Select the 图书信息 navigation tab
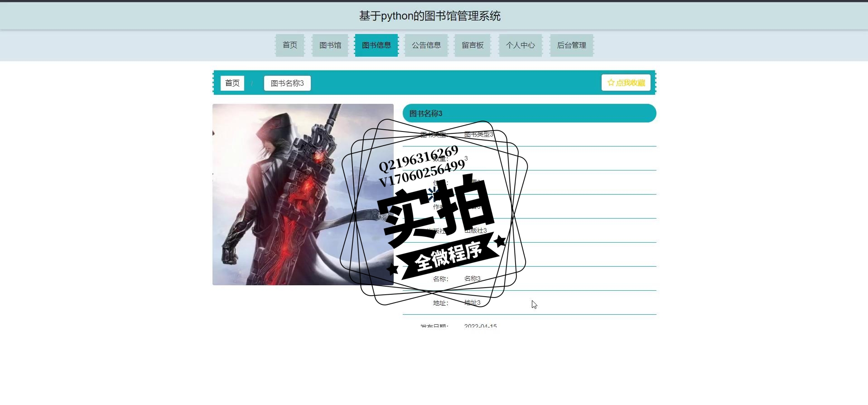The image size is (868, 405). click(x=376, y=45)
